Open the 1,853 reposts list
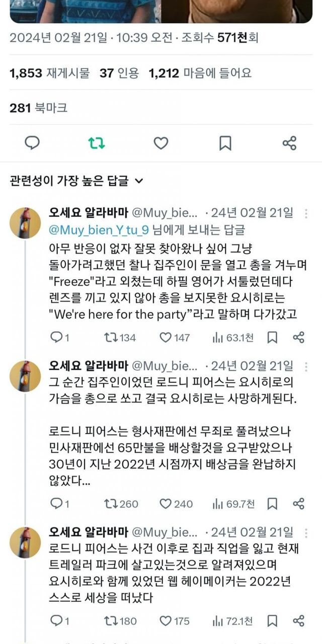Image resolution: width=322 pixels, height=644 pixels. tap(49, 73)
